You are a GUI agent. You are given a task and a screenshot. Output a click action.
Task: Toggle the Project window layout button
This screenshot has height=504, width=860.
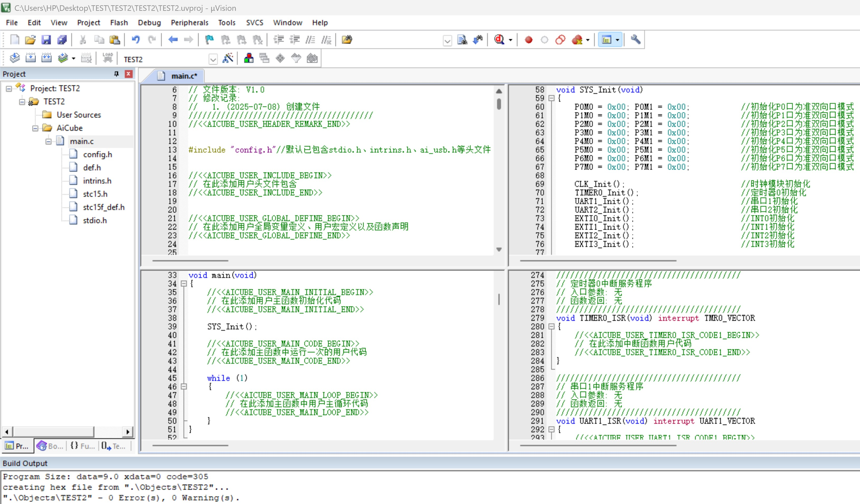[606, 40]
